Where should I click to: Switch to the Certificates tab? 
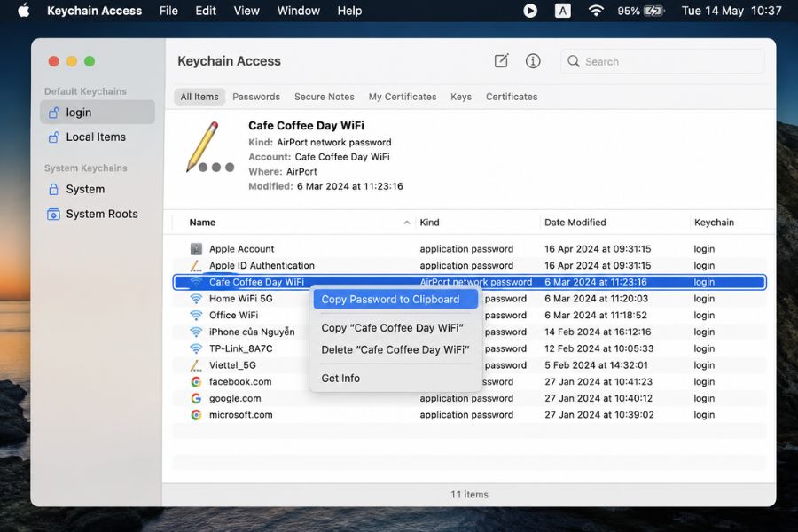[x=512, y=97]
